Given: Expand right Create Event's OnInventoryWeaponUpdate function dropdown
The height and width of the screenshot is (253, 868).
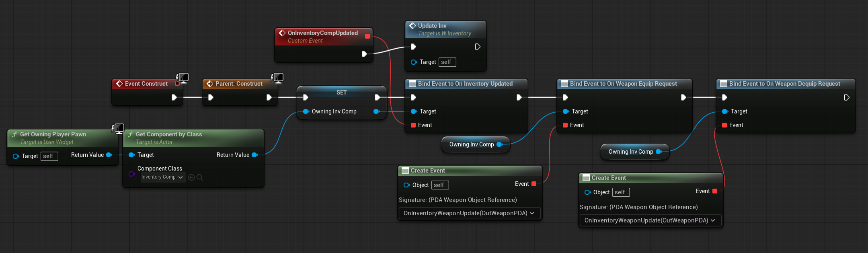Looking at the screenshot, I should tap(650, 220).
